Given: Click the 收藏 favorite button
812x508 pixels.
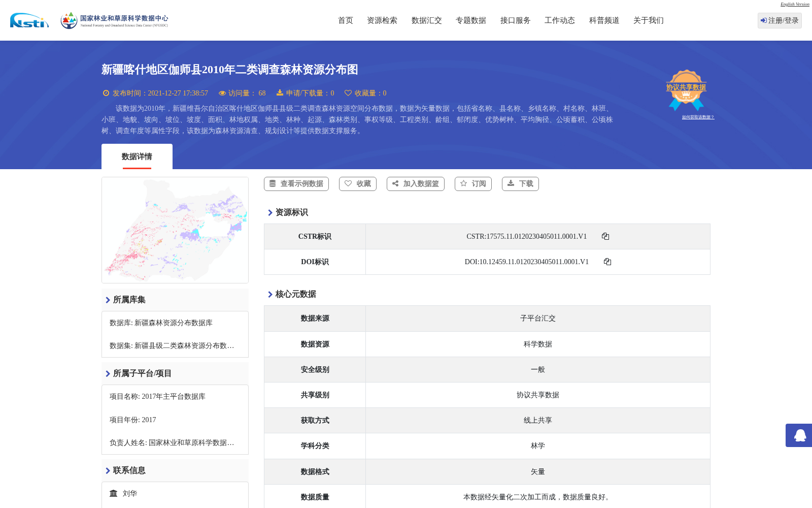Looking at the screenshot, I should (358, 184).
